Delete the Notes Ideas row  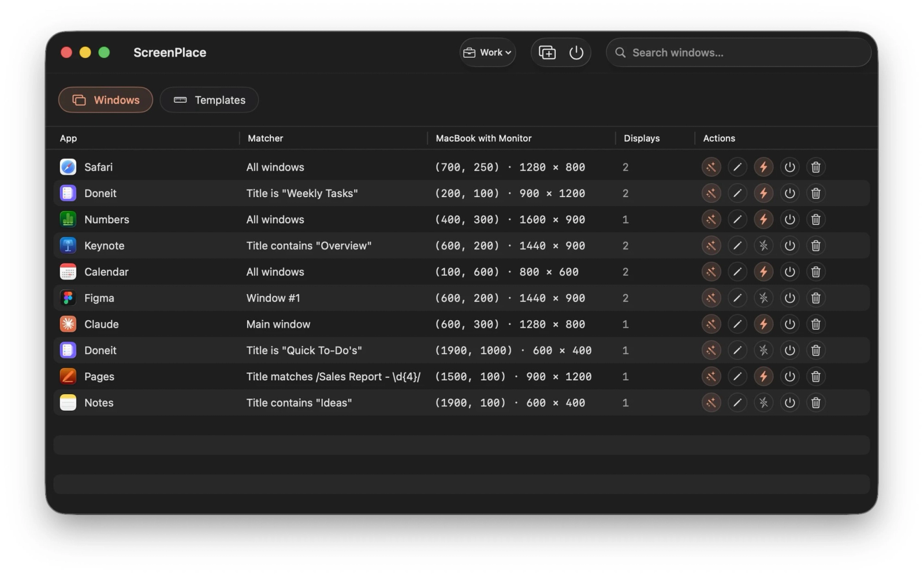click(815, 403)
